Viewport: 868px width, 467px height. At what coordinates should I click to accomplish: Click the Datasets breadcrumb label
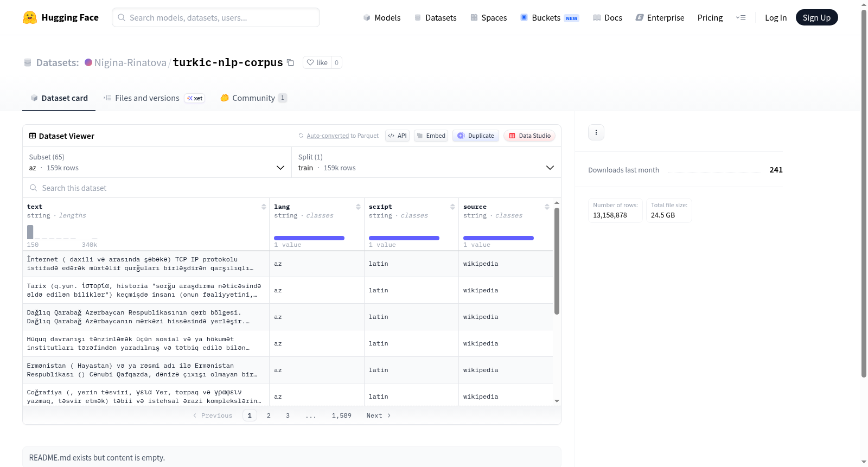click(x=58, y=62)
